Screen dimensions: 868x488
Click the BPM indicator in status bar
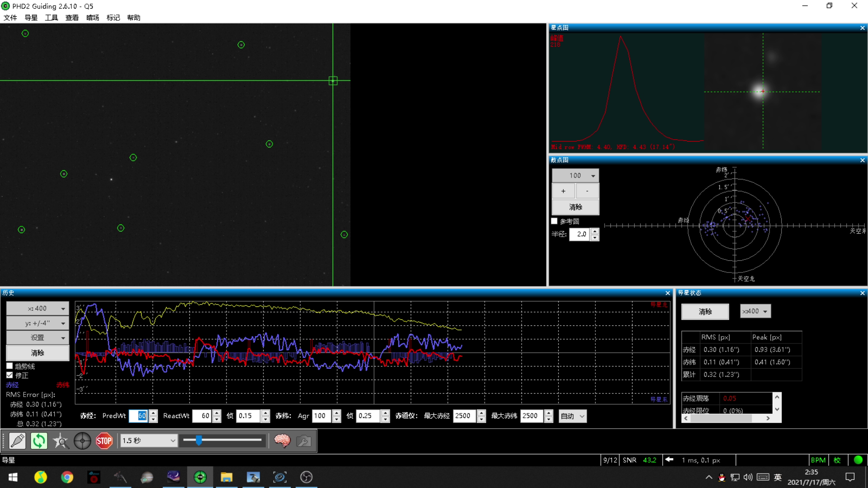[818, 460]
